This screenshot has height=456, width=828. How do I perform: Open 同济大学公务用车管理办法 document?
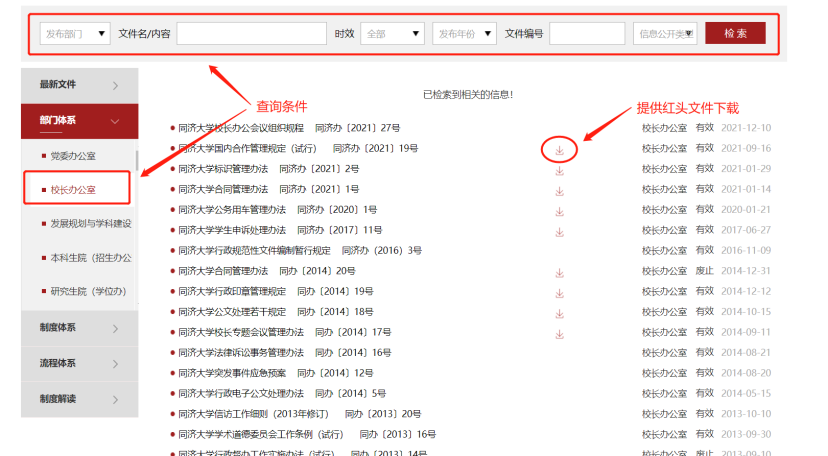(232, 210)
